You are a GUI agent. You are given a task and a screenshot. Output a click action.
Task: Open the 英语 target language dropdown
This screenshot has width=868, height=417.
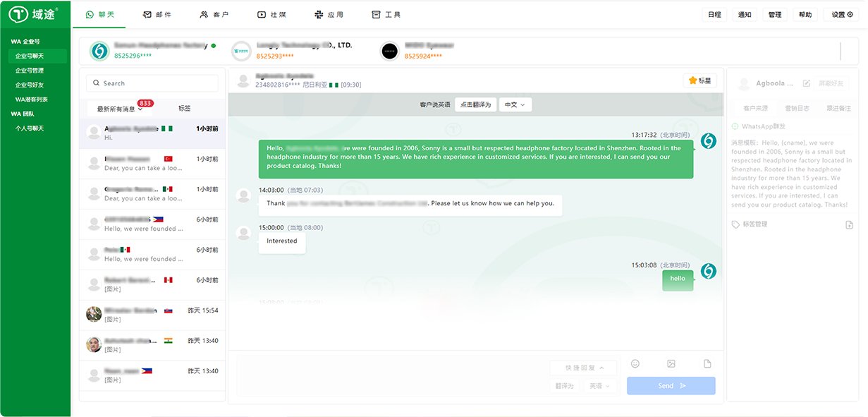(x=600, y=386)
